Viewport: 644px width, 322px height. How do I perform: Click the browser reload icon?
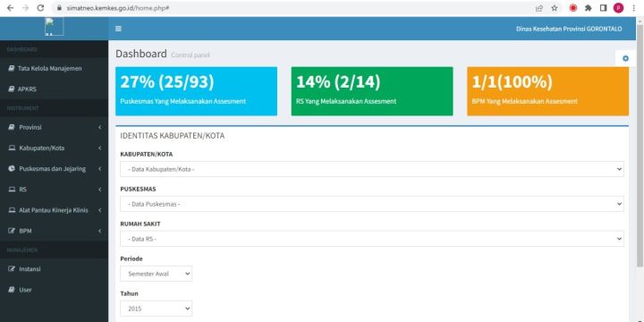pos(40,8)
